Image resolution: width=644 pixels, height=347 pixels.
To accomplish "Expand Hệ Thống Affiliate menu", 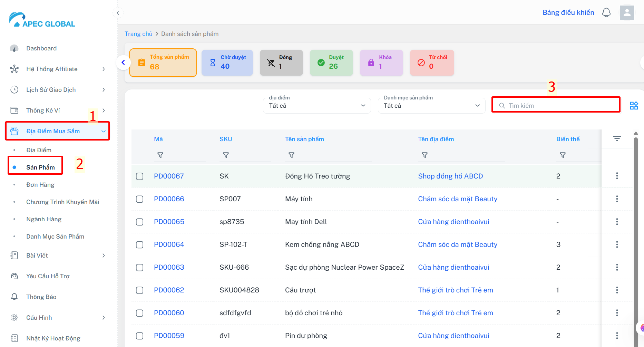I will tap(58, 69).
